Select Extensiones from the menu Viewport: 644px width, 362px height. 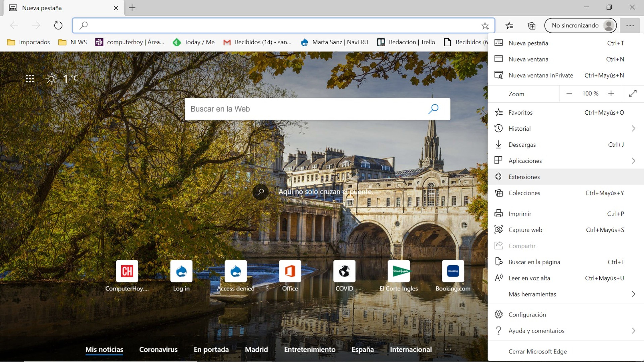(x=524, y=177)
